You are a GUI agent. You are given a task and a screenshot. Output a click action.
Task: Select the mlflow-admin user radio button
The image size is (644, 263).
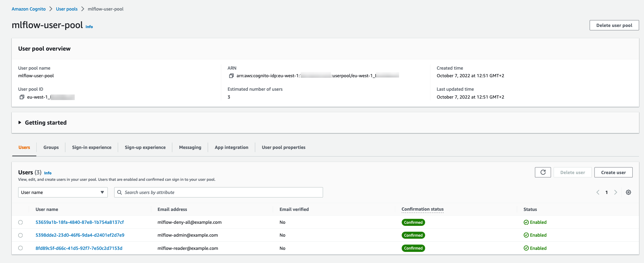click(x=21, y=235)
